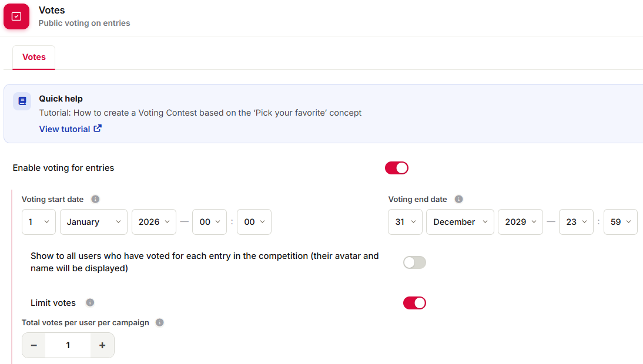Increase total votes with plus button
This screenshot has width=643, height=364.
102,345
